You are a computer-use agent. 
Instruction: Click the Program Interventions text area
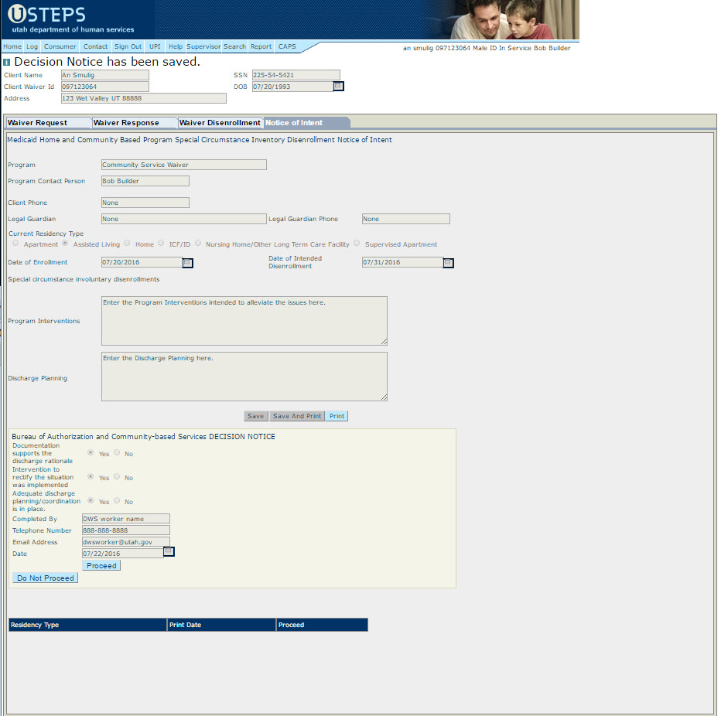(244, 321)
